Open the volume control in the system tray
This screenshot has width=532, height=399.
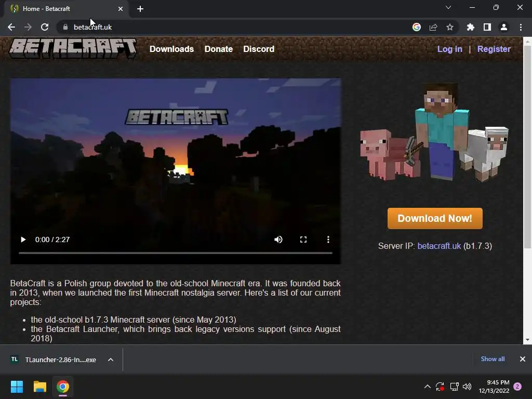pyautogui.click(x=467, y=387)
